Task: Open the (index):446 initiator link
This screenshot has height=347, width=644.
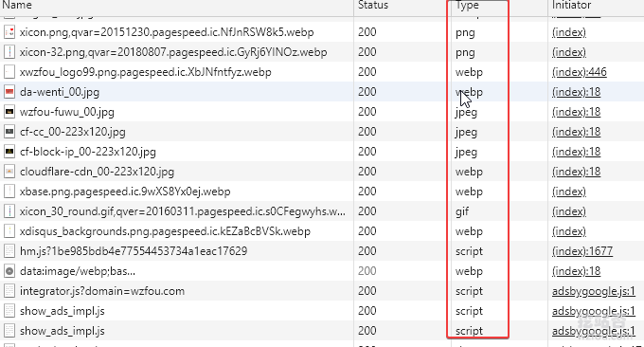Action: pyautogui.click(x=579, y=72)
